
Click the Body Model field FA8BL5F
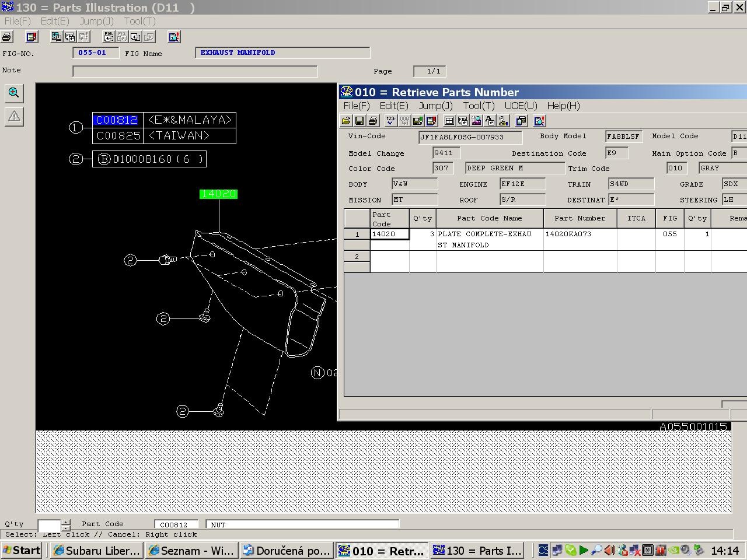[624, 136]
